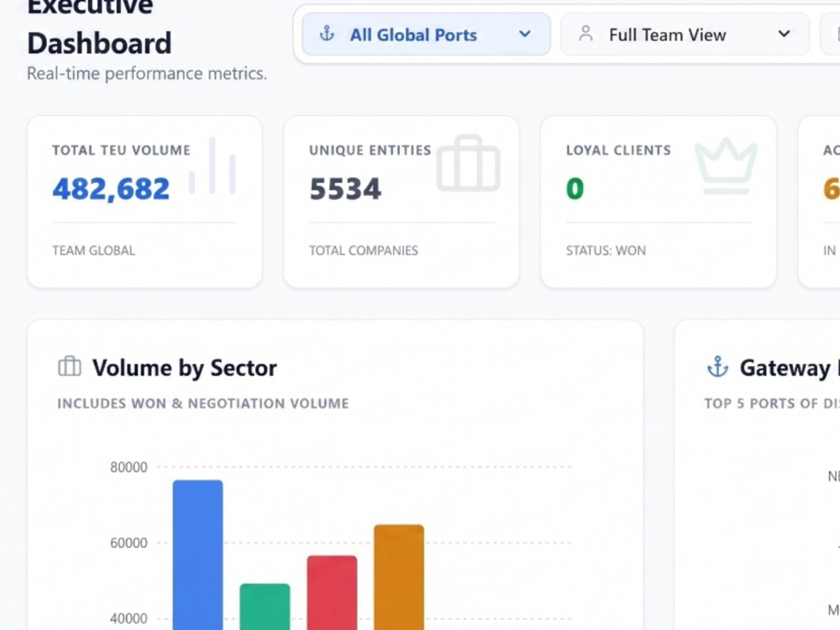Click the chevron beside All Global Ports
840x630 pixels.
(x=524, y=34)
